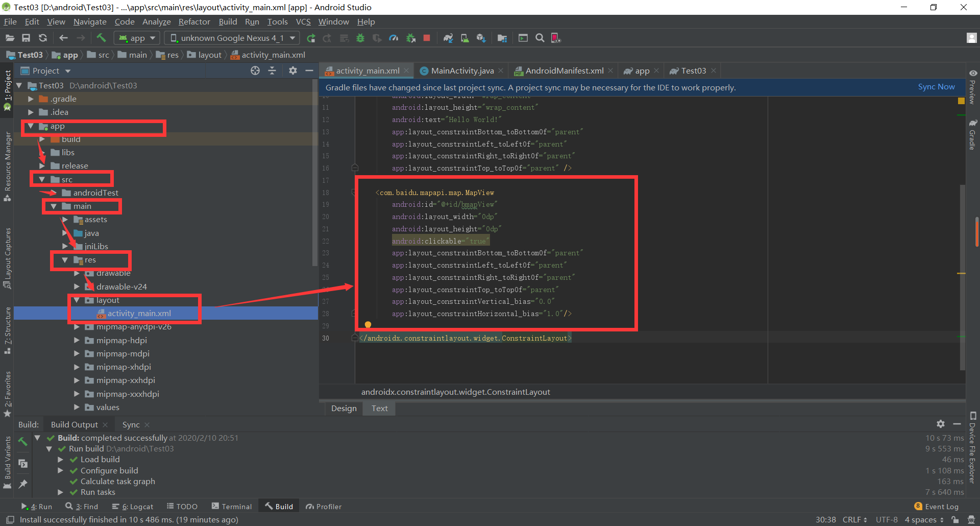This screenshot has width=980, height=526.
Task: Open the Refactor menu
Action: (x=194, y=21)
